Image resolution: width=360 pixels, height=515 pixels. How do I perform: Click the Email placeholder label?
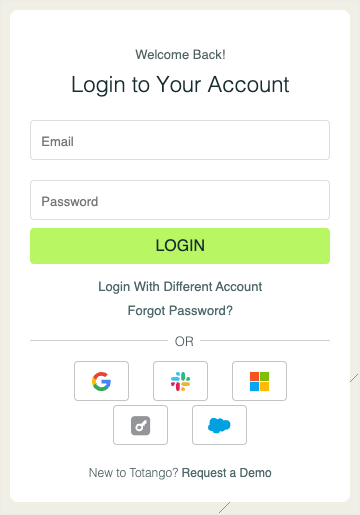pos(57,141)
